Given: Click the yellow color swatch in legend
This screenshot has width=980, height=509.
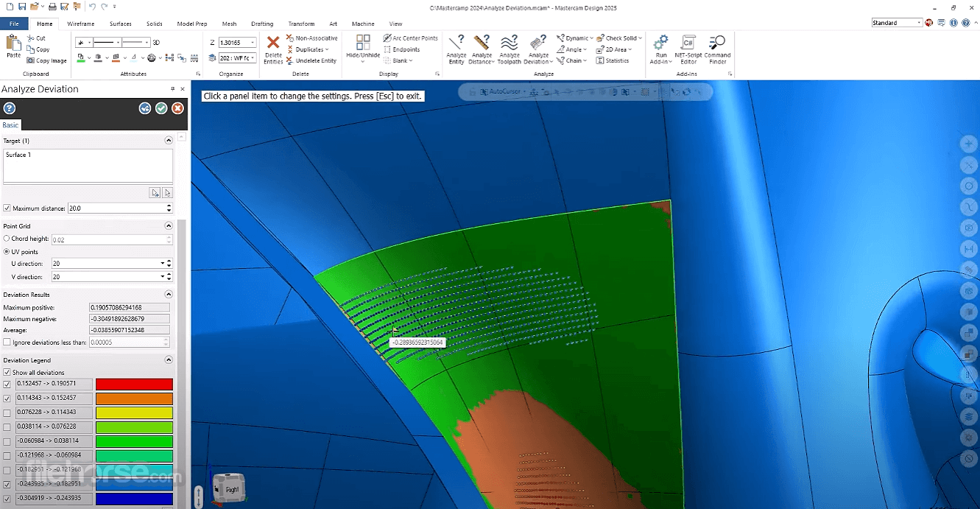Looking at the screenshot, I should [x=134, y=413].
